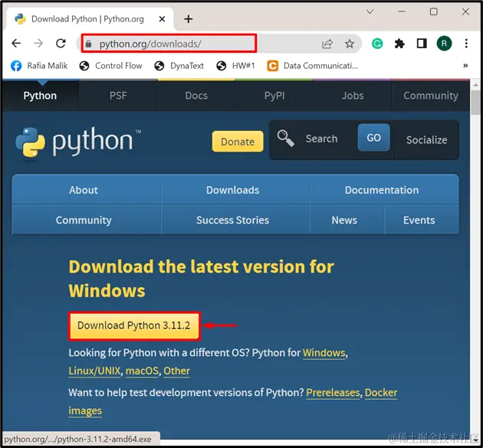Follow the macOS link

(142, 371)
